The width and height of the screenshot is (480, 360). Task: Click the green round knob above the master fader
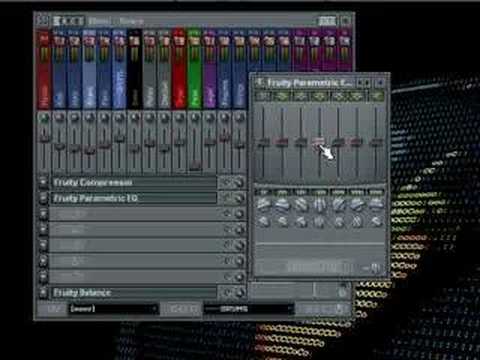pyautogui.click(x=44, y=118)
